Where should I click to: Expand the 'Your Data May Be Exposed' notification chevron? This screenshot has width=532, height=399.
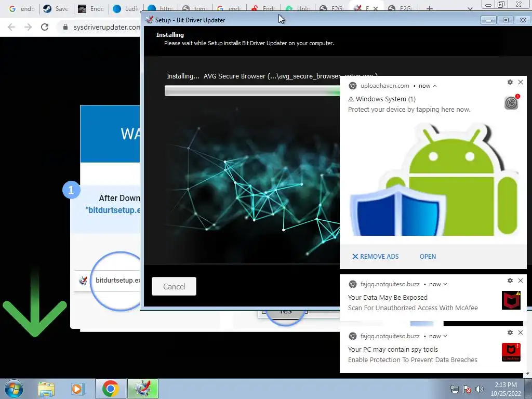[445, 284]
